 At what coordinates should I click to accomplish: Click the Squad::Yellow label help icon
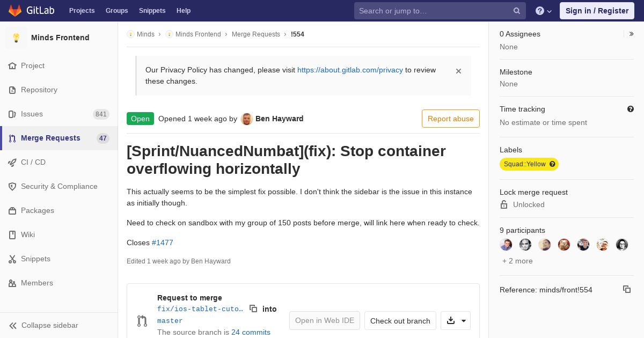tap(552, 164)
